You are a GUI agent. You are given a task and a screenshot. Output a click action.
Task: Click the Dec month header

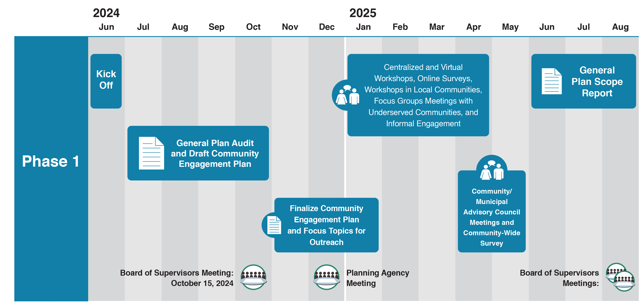(327, 27)
